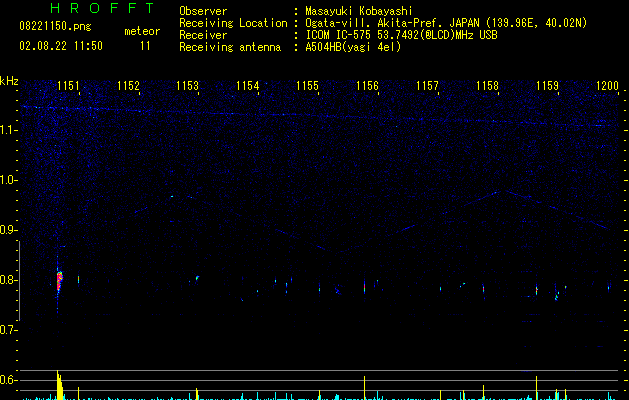Image resolution: width=629 pixels, height=400 pixels.
Task: Select the A504HB(yagi 4el) antenna text
Action: coord(353,47)
